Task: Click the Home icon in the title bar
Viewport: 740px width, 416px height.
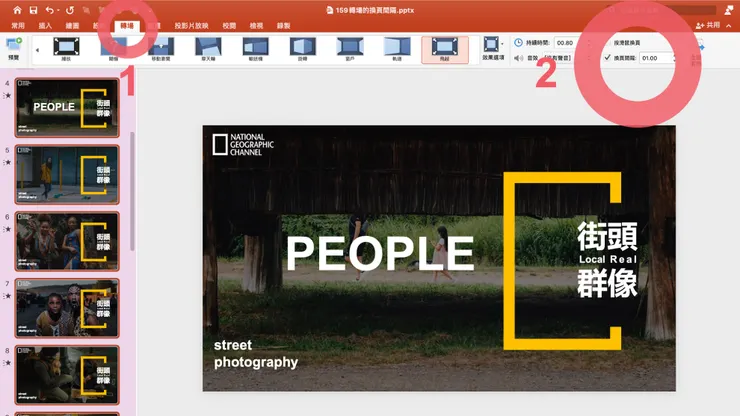Action: [17, 10]
